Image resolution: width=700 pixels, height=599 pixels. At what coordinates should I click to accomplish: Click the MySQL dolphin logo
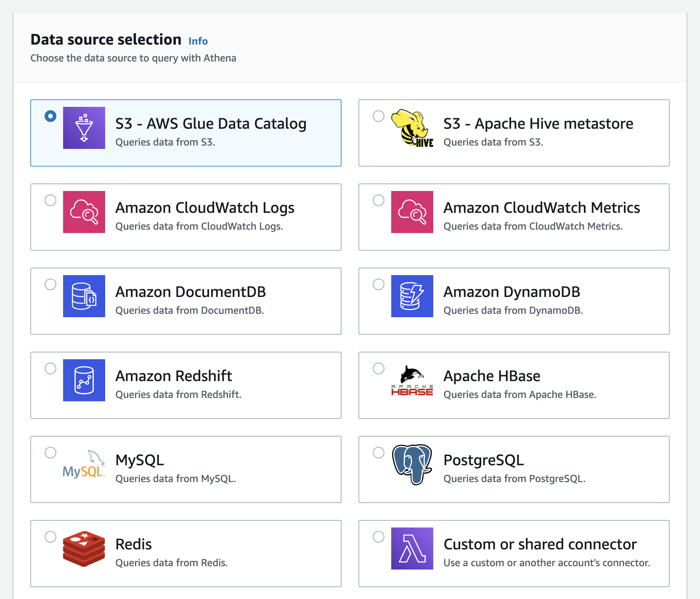(x=84, y=464)
